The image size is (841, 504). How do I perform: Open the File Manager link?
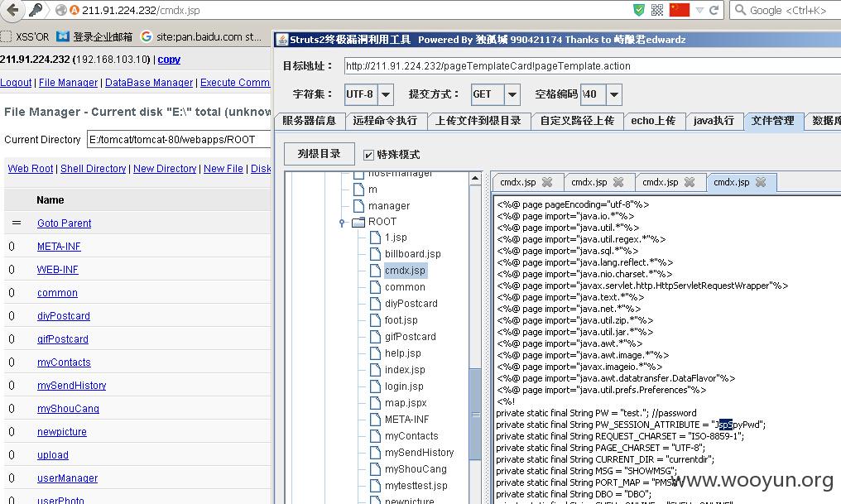68,83
